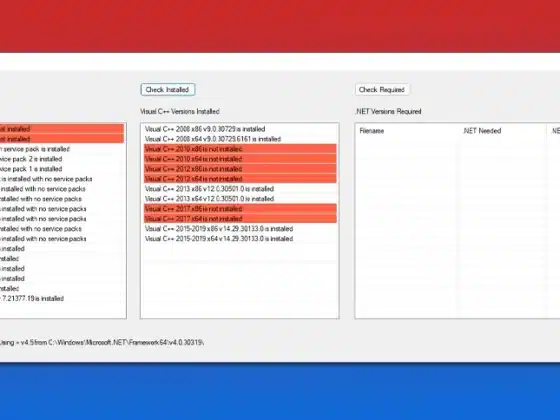560x420 pixels.
Task: Select Visual C++ 2015-2019 x86 v14.29.30133.0 row
Action: [x=240, y=229]
